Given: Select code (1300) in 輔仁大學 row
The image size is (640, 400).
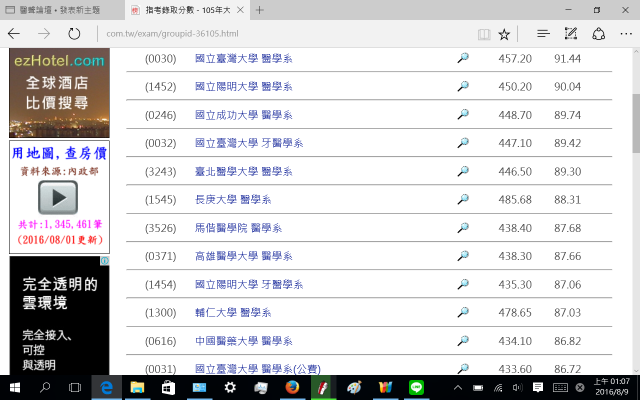Looking at the screenshot, I should [x=160, y=313].
